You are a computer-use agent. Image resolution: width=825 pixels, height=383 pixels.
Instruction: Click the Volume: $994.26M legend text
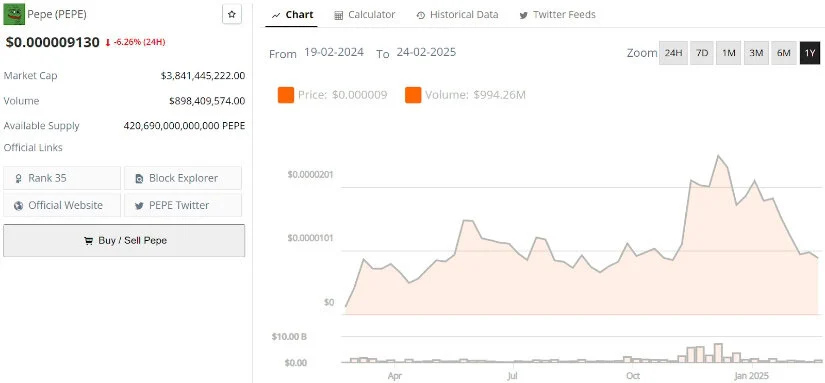coord(475,95)
